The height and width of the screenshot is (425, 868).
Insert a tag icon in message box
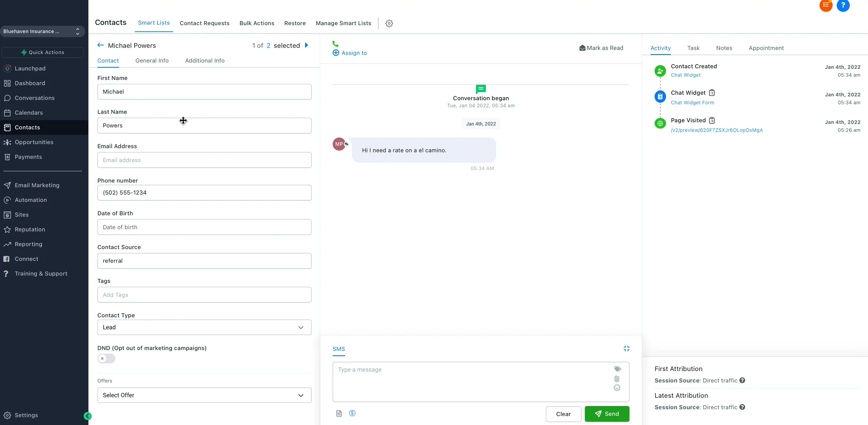(x=618, y=369)
